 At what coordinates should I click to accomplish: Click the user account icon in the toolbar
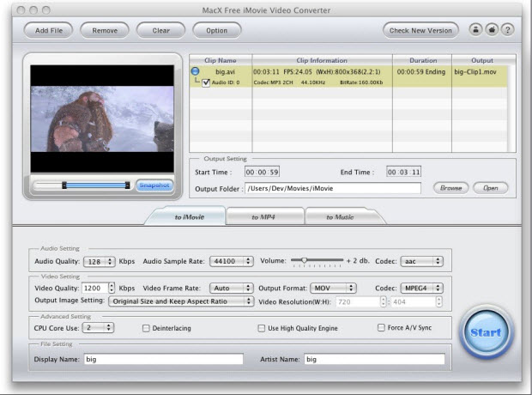475,30
